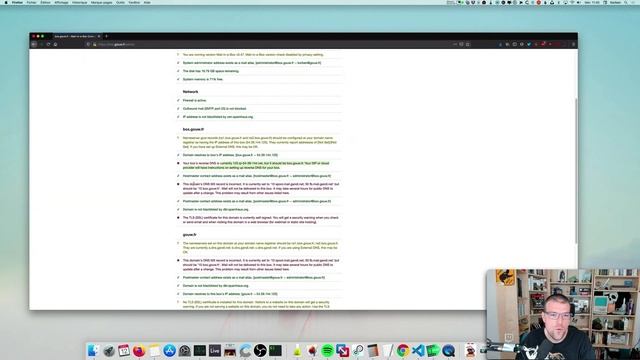640x360 pixels.
Task: Open Spotlight search in menu bar
Action: (x=626, y=2)
